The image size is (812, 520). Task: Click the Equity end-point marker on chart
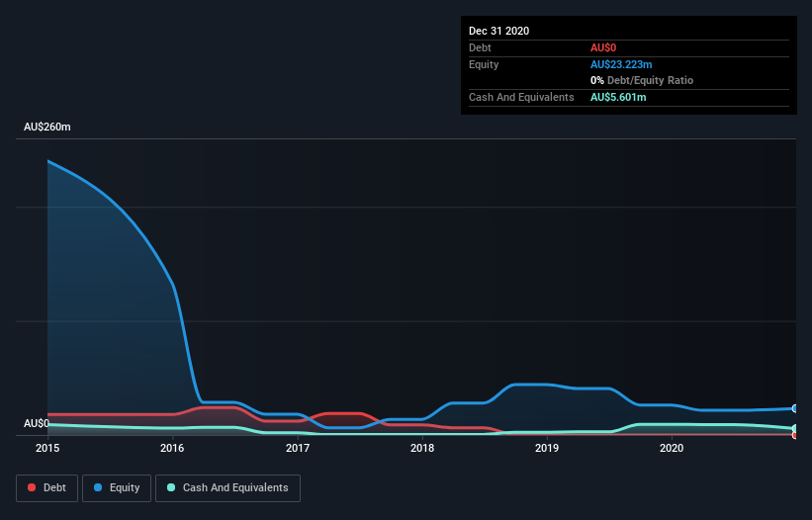(795, 408)
